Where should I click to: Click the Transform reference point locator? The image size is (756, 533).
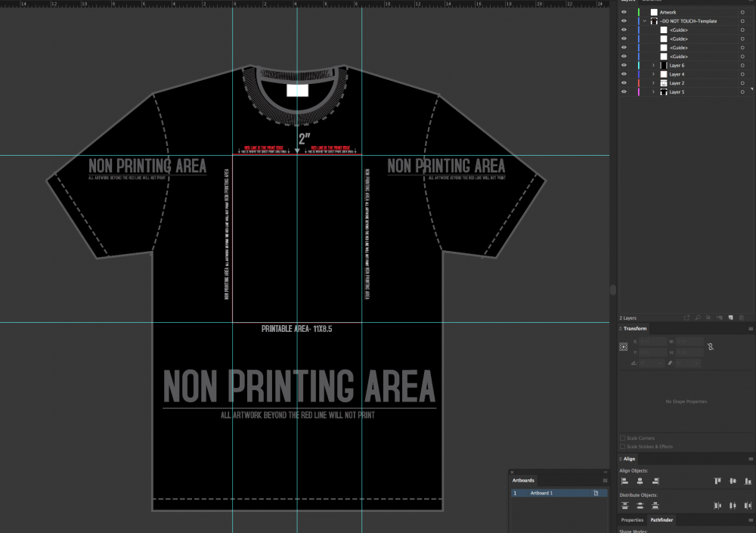624,347
